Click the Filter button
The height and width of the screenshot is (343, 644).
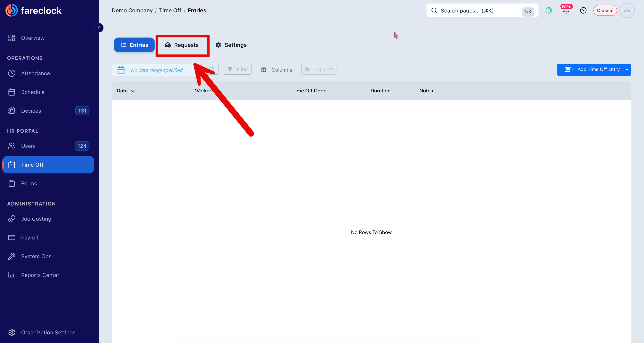tap(237, 69)
